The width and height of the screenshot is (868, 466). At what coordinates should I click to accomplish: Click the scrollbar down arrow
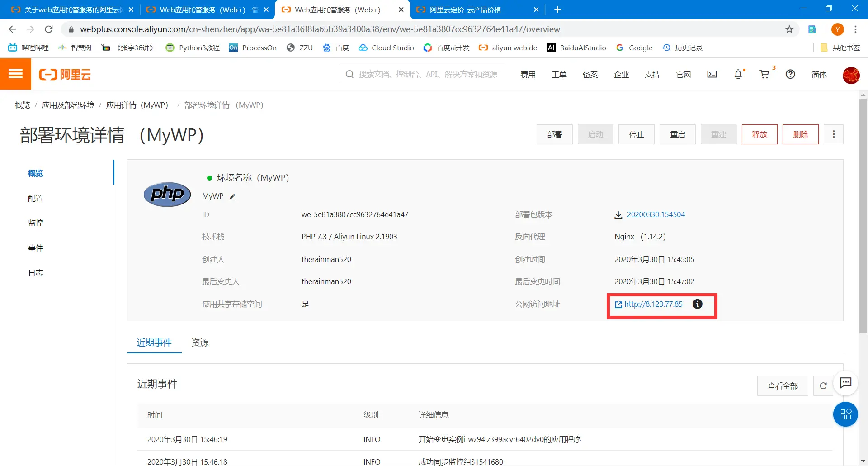coord(863,461)
